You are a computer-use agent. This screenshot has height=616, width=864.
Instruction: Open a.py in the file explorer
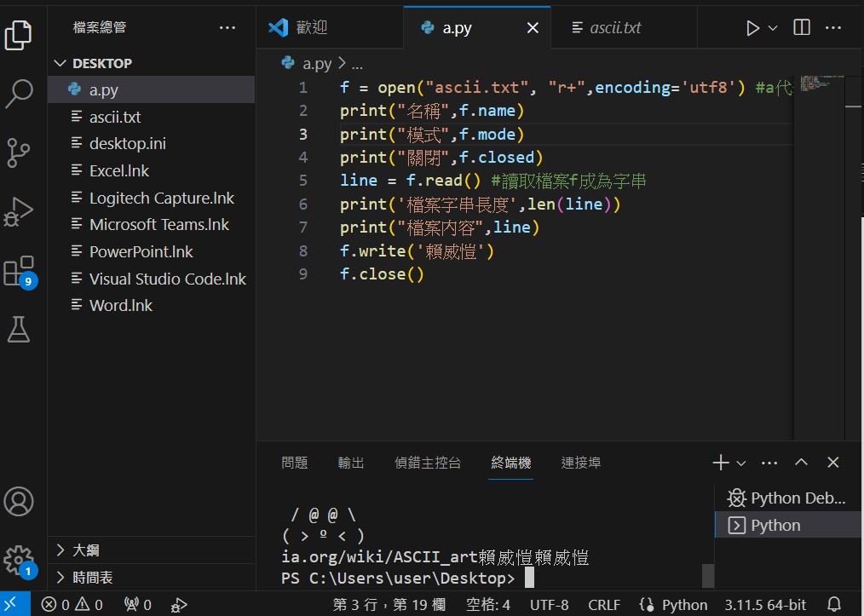152,89
